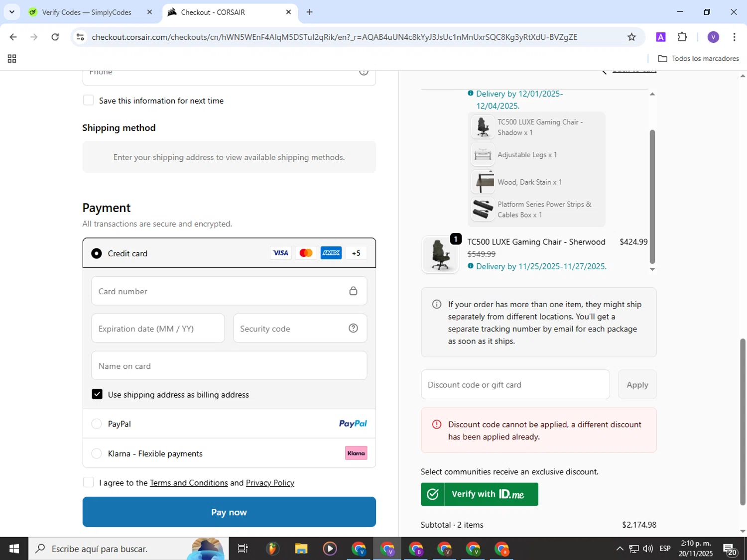
Task: Click the order summary list down arrow
Action: click(x=652, y=269)
